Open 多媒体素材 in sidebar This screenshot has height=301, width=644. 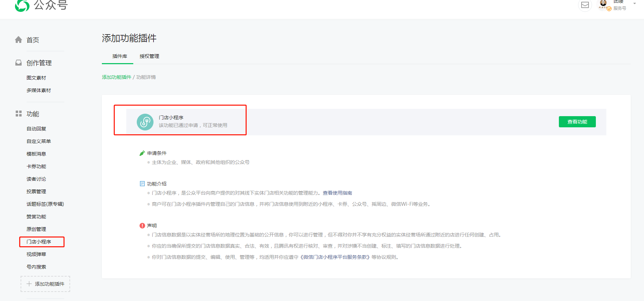[39, 90]
